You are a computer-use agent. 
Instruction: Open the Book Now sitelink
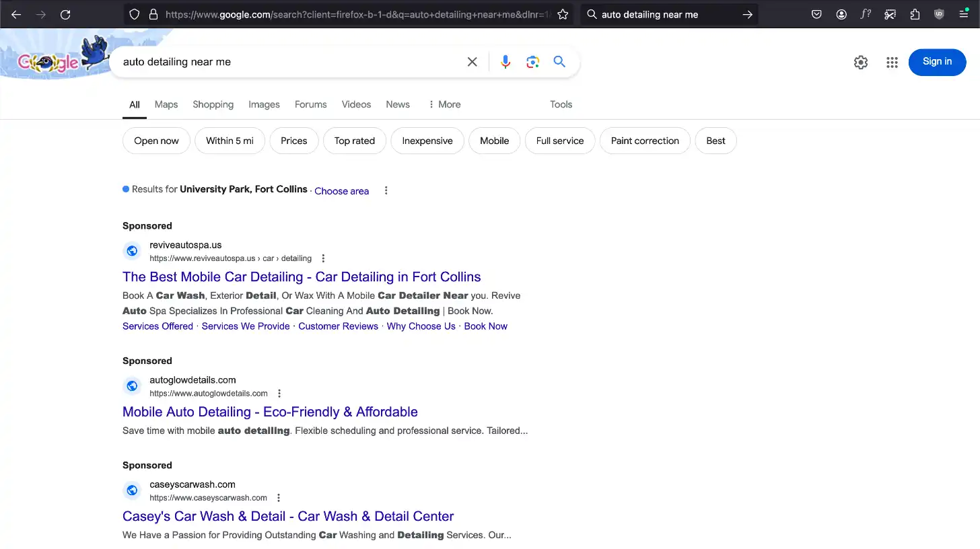click(x=485, y=326)
